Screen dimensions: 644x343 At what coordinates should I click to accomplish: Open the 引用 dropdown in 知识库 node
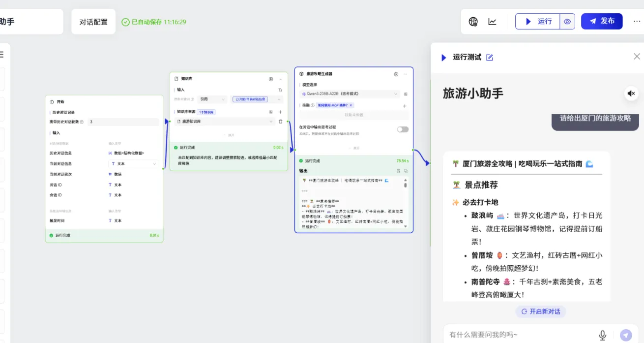[211, 99]
